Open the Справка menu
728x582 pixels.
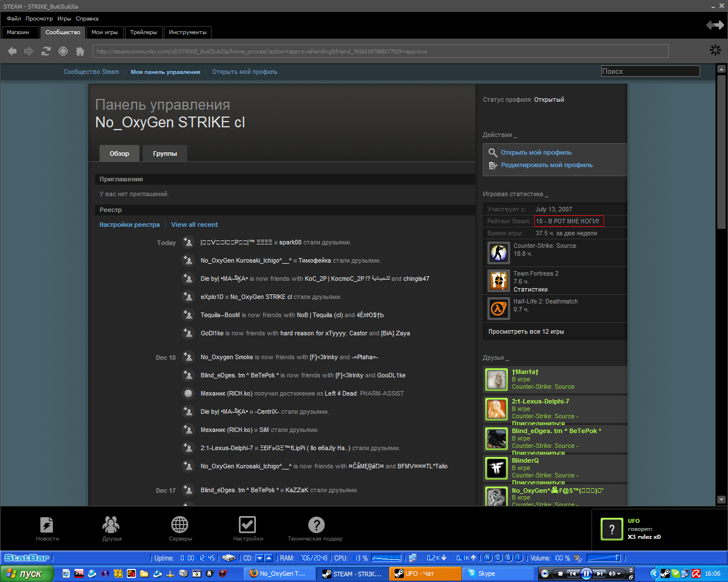pos(87,19)
